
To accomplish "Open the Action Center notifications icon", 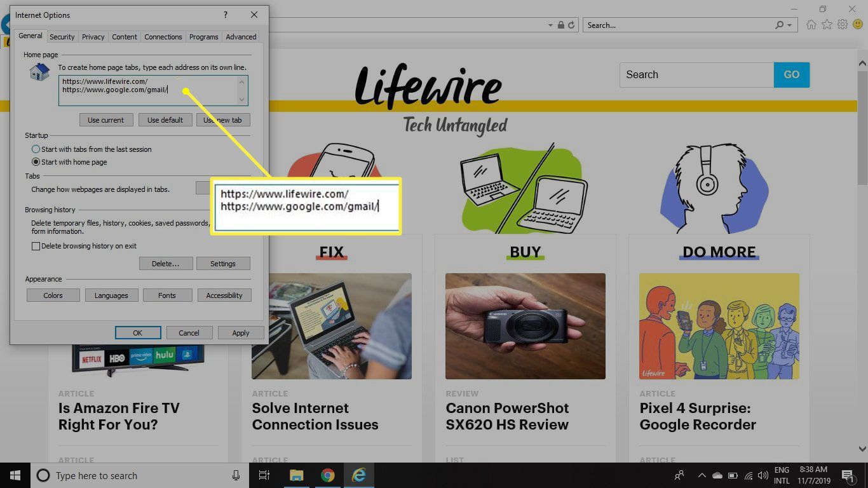I will (848, 475).
